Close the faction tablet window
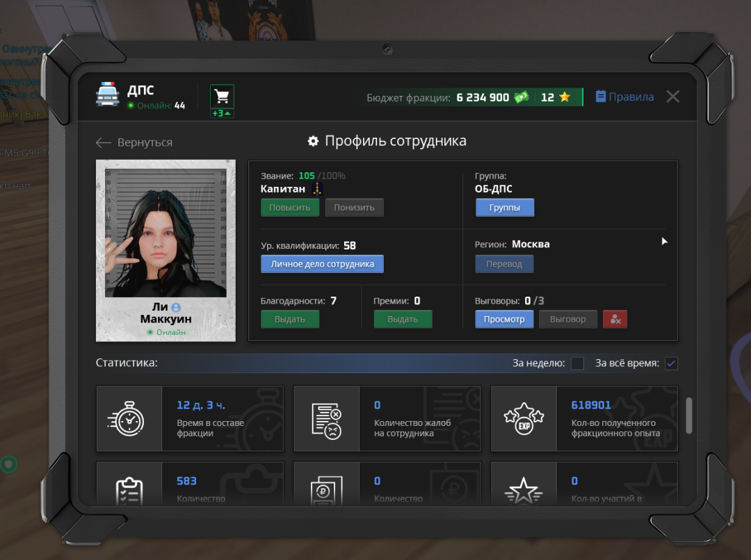 pyautogui.click(x=673, y=97)
